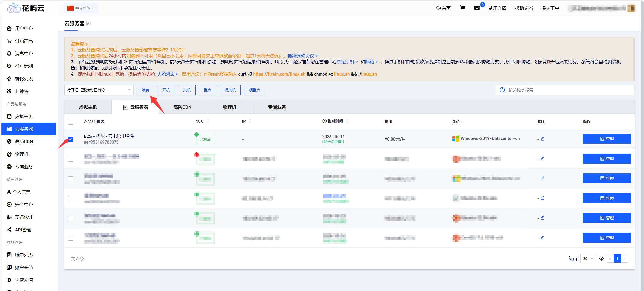Sort by the 到期时间 sort arrows
Image resolution: width=644 pixels, height=291 pixels.
[x=347, y=121]
